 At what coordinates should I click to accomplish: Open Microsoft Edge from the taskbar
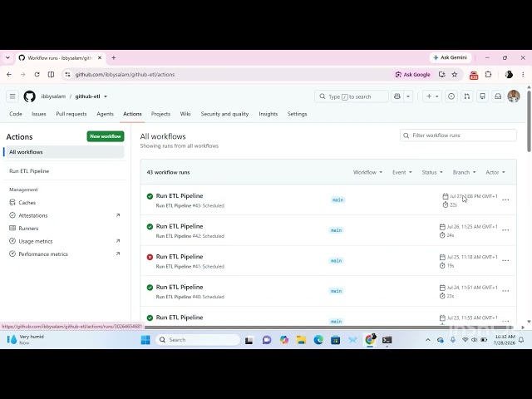coord(318,340)
